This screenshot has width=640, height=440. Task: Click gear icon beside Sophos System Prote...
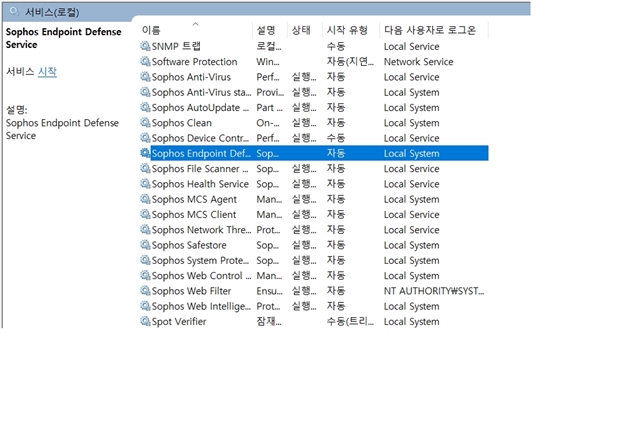pyautogui.click(x=145, y=260)
